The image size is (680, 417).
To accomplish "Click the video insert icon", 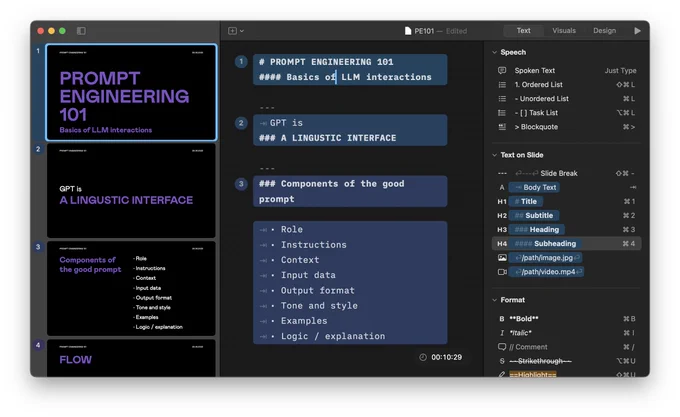I will coord(502,272).
